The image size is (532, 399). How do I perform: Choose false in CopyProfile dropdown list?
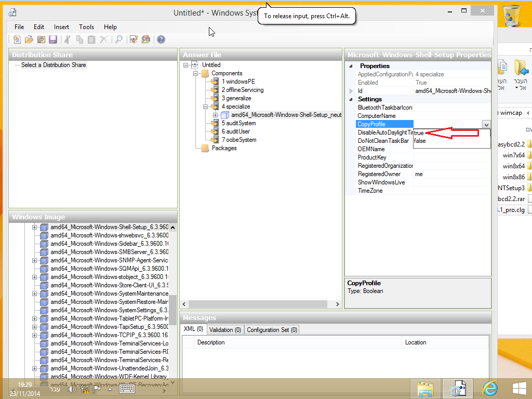451,141
